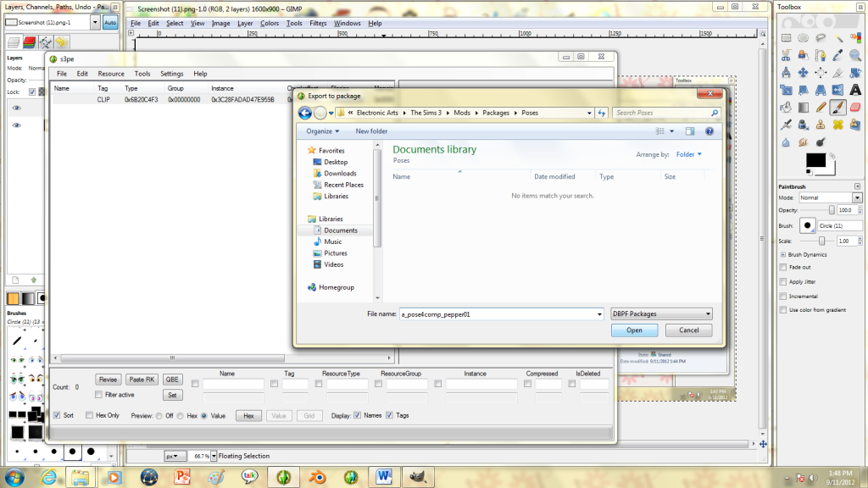Open the Organize dropdown

323,131
